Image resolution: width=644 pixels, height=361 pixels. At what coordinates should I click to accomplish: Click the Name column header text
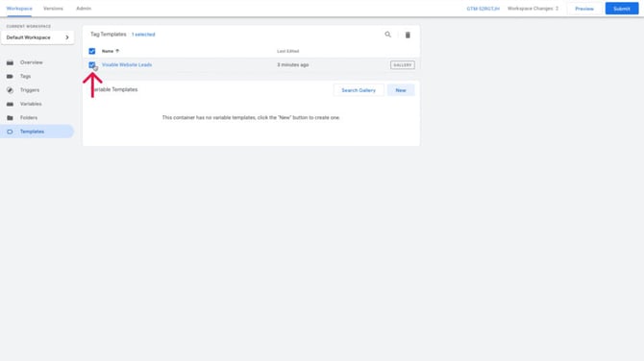coord(108,51)
